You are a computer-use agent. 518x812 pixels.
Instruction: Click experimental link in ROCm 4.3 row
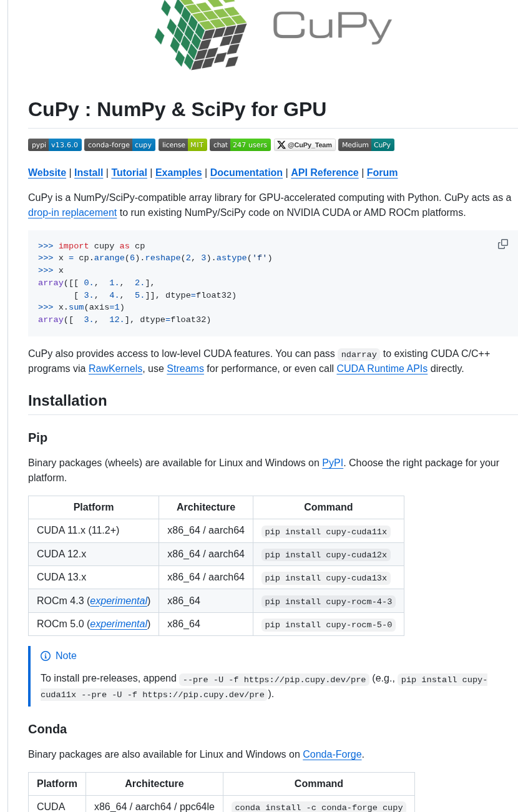[x=119, y=601]
